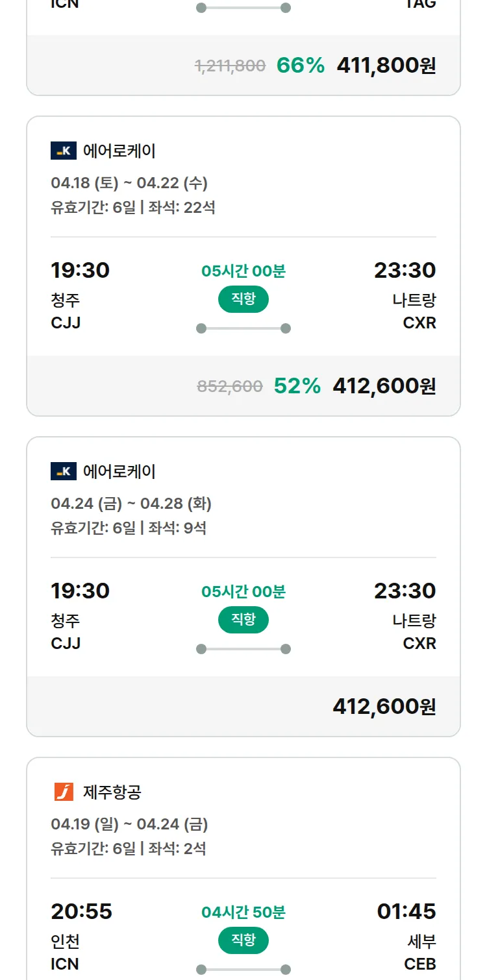Viewport: 487px width, 980px height.
Task: Tap the 직항 badge on the 04.24 flight
Action: (x=243, y=620)
